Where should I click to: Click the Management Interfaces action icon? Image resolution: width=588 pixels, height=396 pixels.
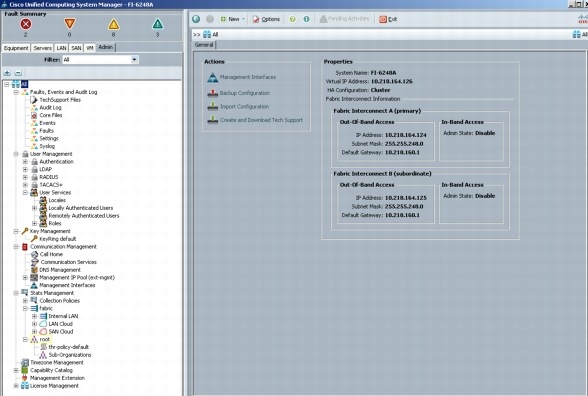point(213,77)
